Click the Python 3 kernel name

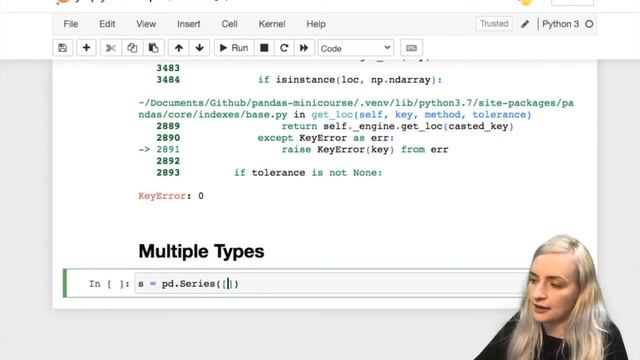coord(560,24)
